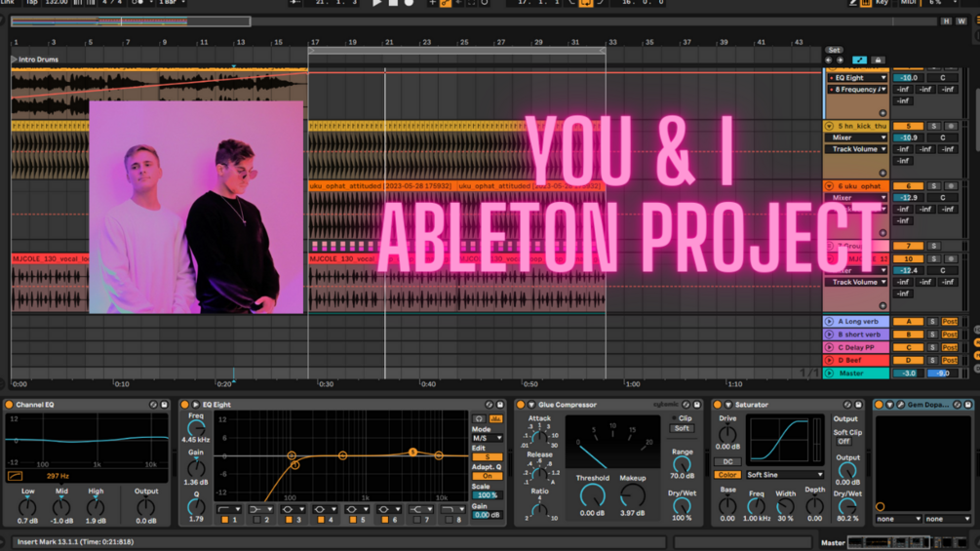This screenshot has width=980, height=551.
Task: Save Gem Dopa preset with disk icon
Action: tap(968, 405)
